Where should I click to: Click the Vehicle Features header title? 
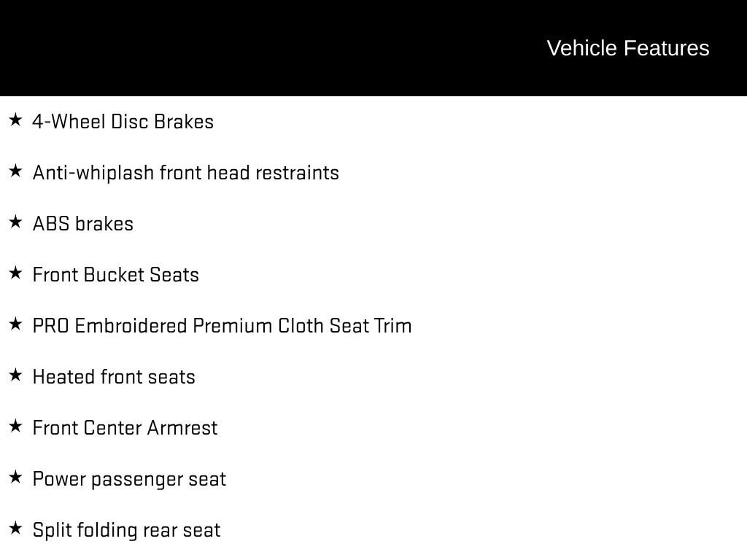pos(628,48)
